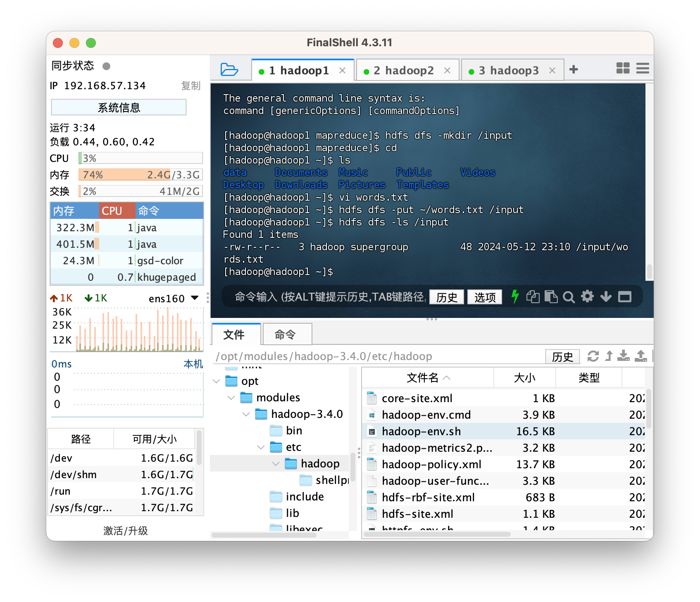Switch to grid layout view icon

[623, 68]
